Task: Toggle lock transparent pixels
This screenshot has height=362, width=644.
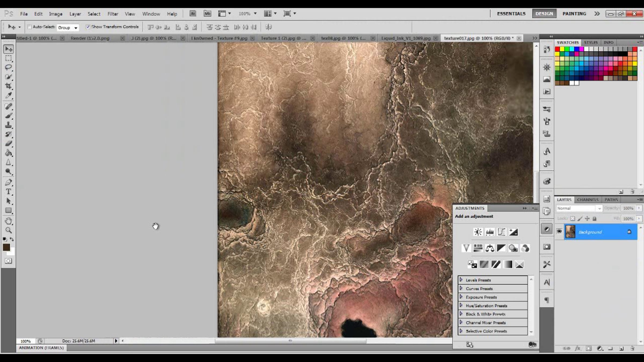Action: [573, 219]
